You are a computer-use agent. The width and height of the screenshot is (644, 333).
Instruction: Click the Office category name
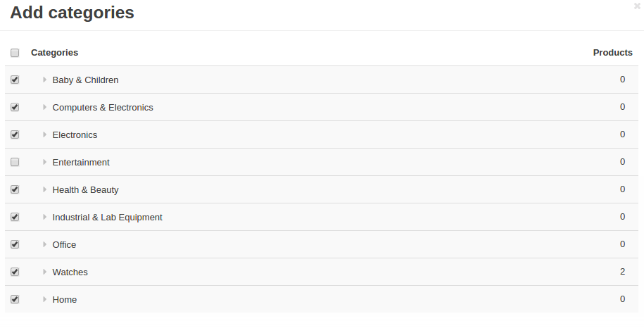[64, 245]
